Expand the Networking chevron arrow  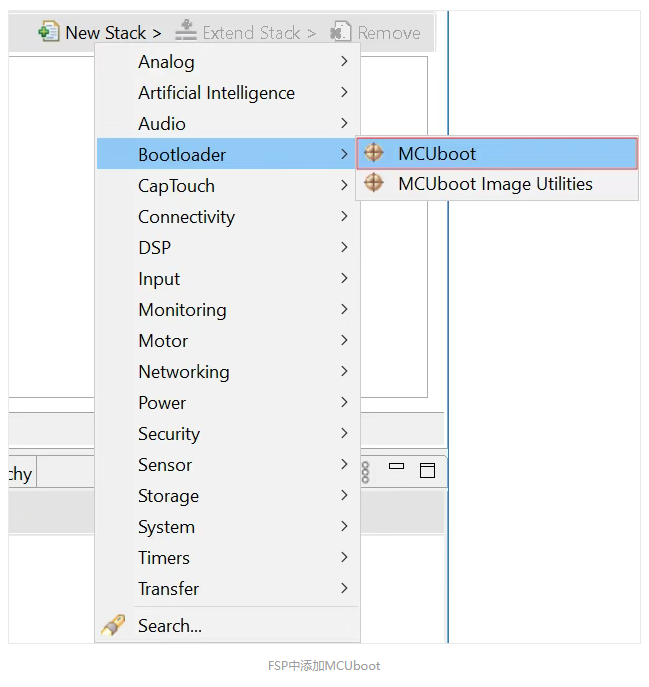coord(344,372)
